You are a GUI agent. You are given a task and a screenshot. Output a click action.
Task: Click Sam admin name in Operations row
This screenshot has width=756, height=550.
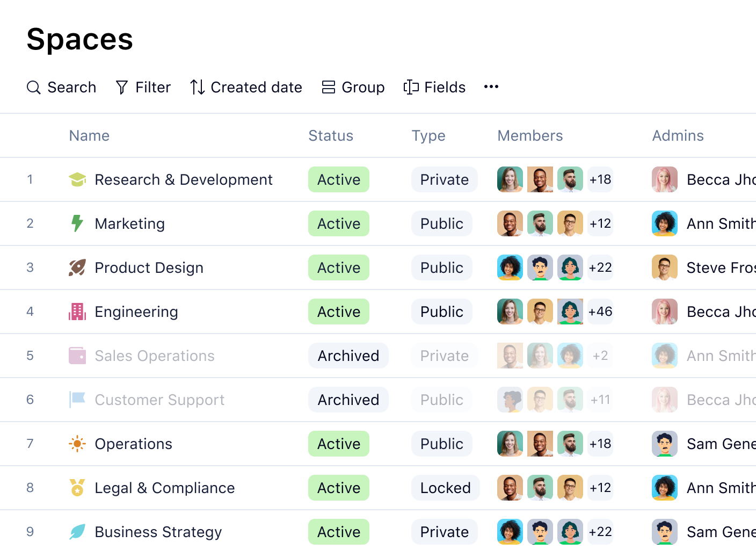(721, 444)
